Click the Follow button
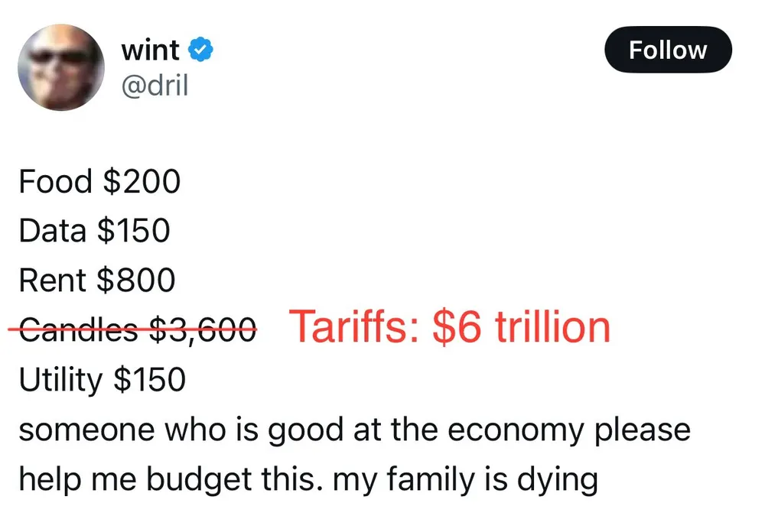The height and width of the screenshot is (532, 765). (x=668, y=50)
